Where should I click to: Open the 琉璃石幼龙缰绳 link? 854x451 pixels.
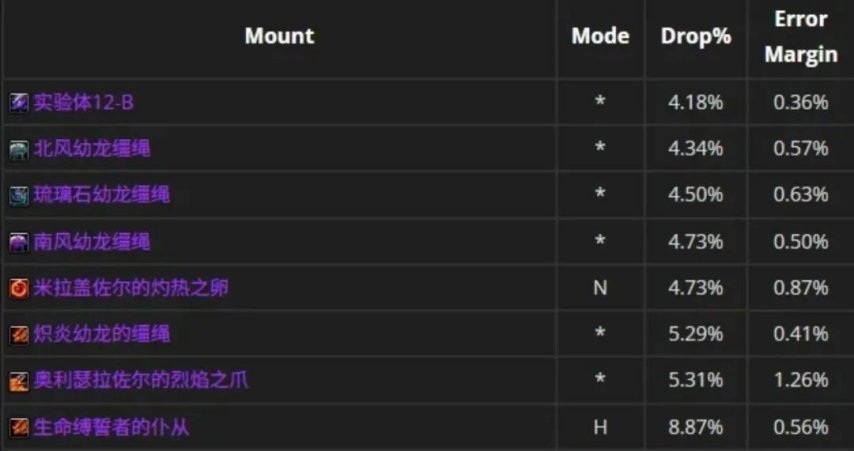click(101, 194)
